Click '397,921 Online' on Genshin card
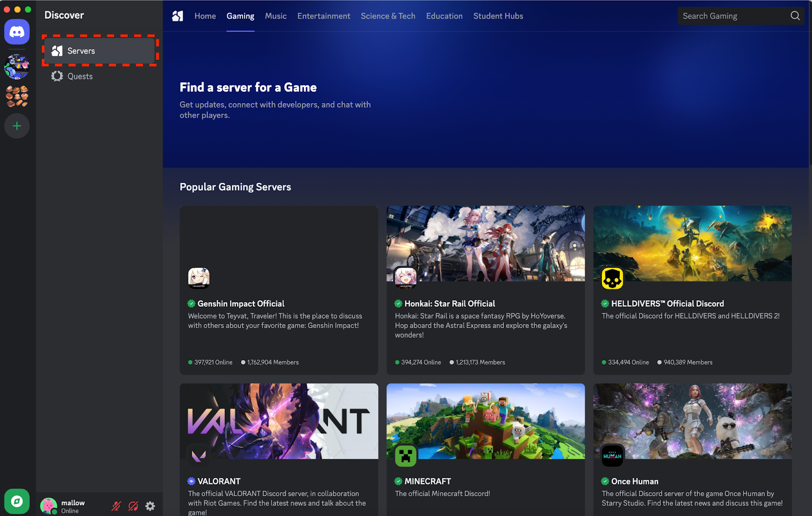812x516 pixels. click(213, 362)
